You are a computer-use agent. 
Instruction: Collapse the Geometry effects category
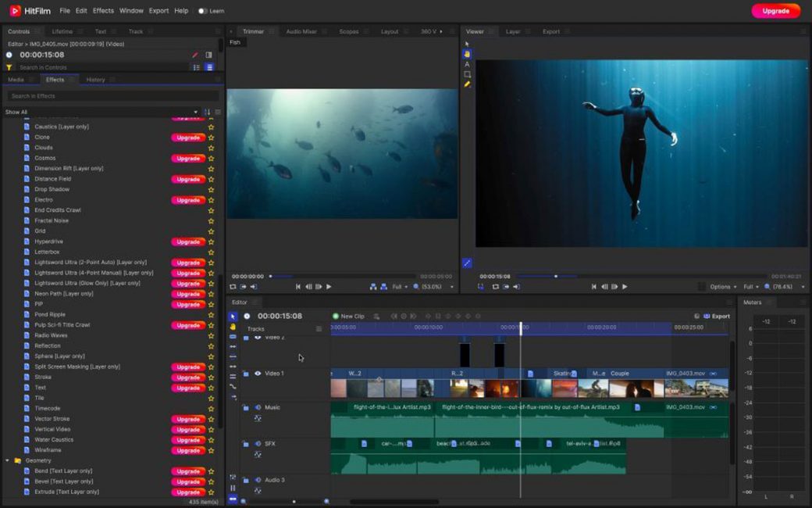pyautogui.click(x=8, y=460)
